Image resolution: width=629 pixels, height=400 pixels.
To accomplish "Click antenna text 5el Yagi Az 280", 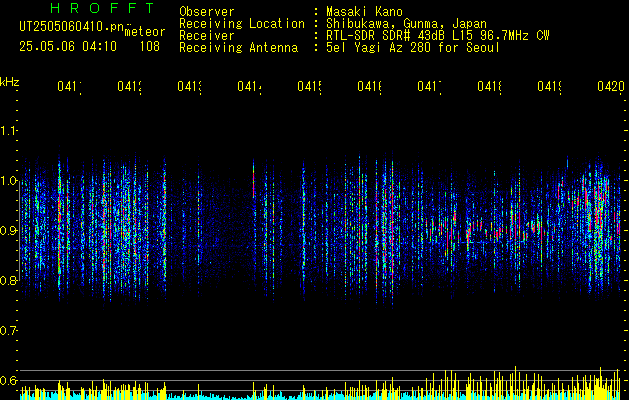I will (x=380, y=48).
